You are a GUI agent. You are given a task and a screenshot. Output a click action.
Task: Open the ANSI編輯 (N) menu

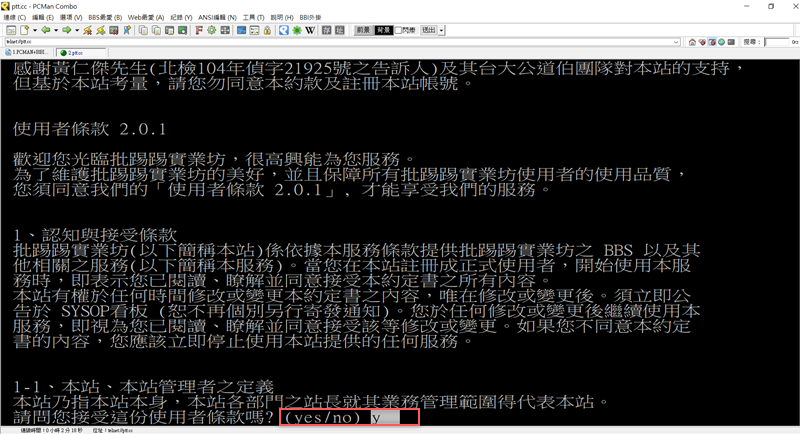click(x=217, y=17)
